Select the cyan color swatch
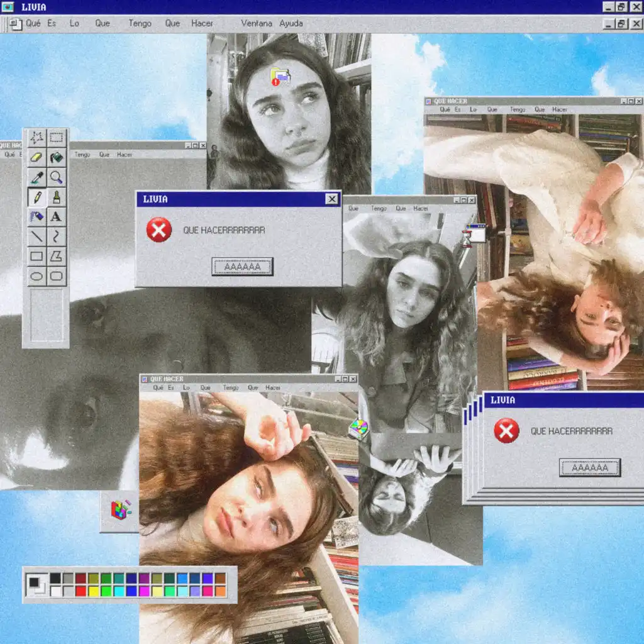 point(119,591)
